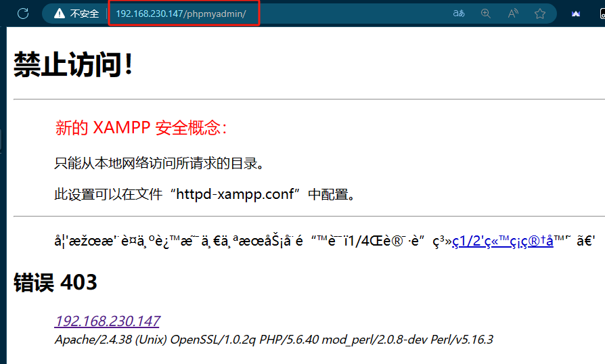
Task: Click the 不安全 security warning indicator
Action: [76, 14]
